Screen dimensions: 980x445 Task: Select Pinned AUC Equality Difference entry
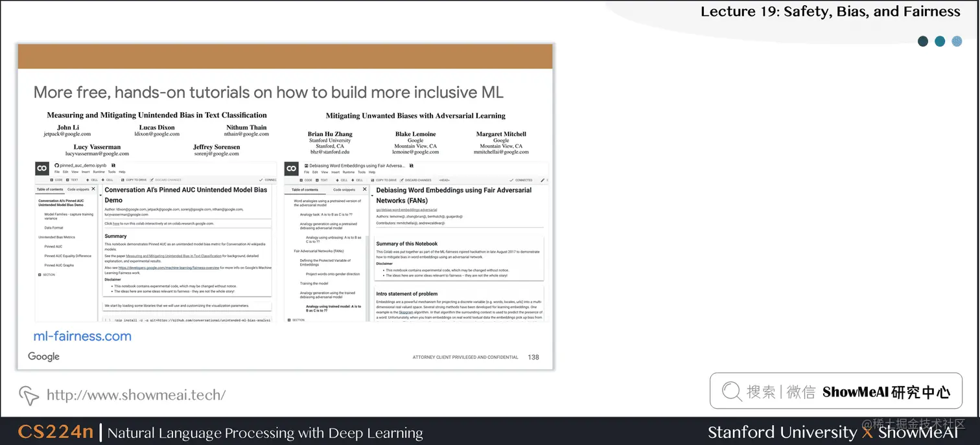67,256
